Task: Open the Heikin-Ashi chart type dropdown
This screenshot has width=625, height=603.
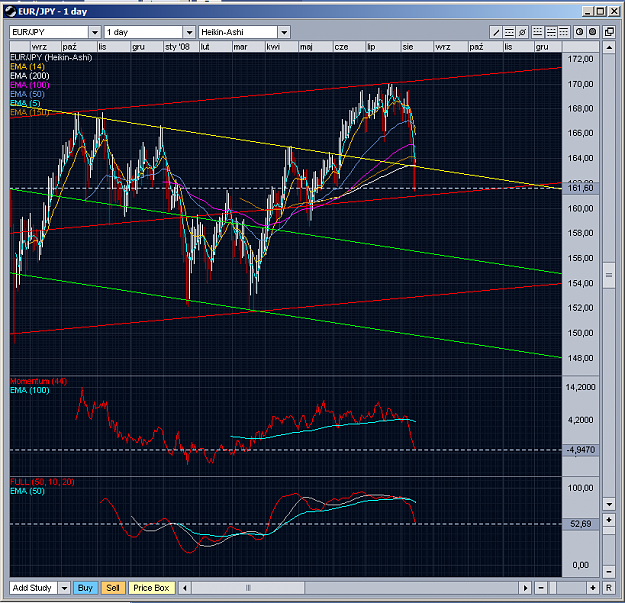Action: 284,32
